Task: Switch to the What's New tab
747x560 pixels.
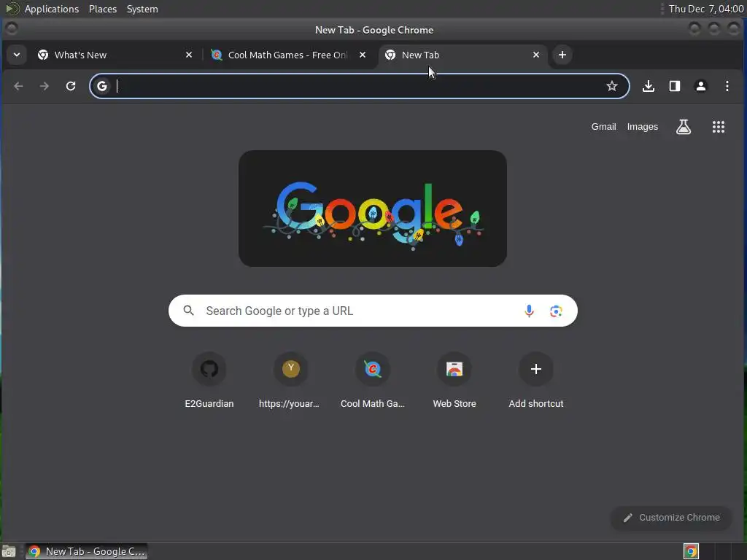Action: click(115, 55)
